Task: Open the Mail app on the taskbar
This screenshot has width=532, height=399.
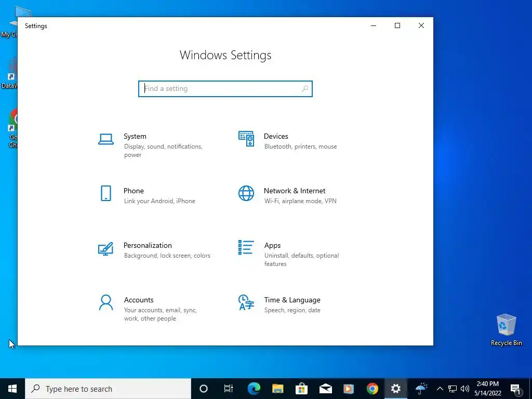Action: tap(325, 389)
